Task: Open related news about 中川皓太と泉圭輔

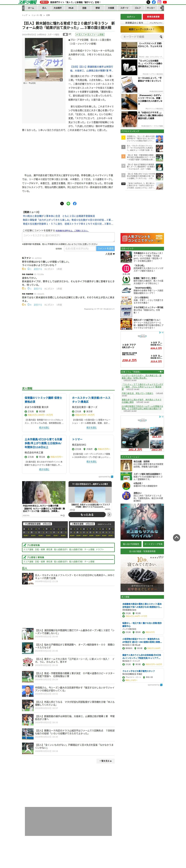Action: click(x=59, y=216)
